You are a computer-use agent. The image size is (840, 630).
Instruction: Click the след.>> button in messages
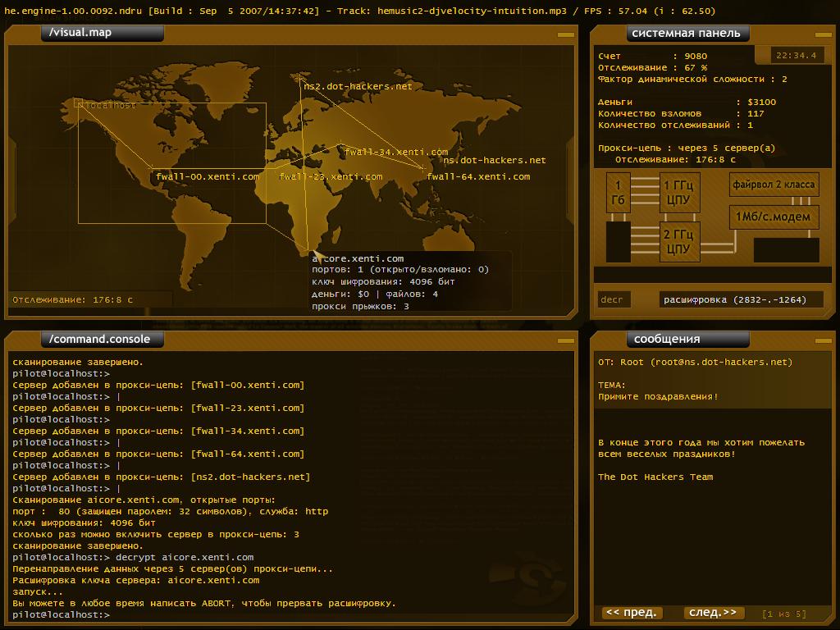[x=713, y=612]
